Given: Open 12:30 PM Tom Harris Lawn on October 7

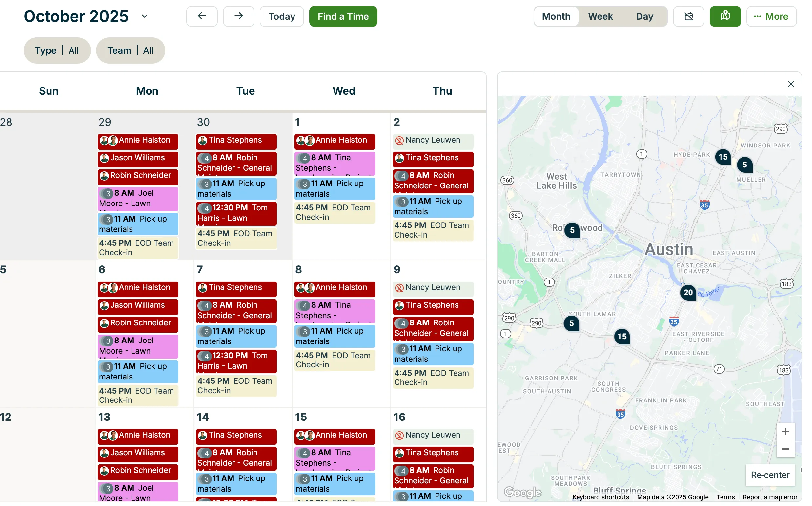Looking at the screenshot, I should click(236, 361).
